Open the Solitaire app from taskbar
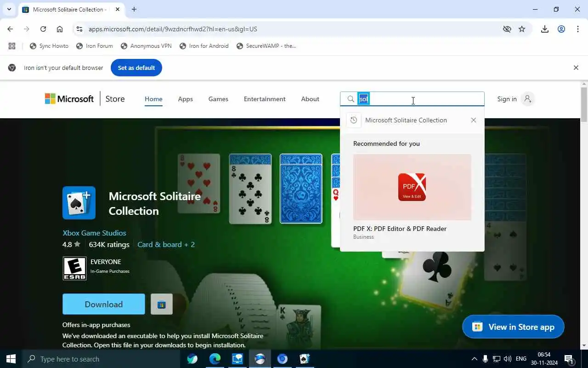Image resolution: width=588 pixels, height=368 pixels. click(305, 359)
